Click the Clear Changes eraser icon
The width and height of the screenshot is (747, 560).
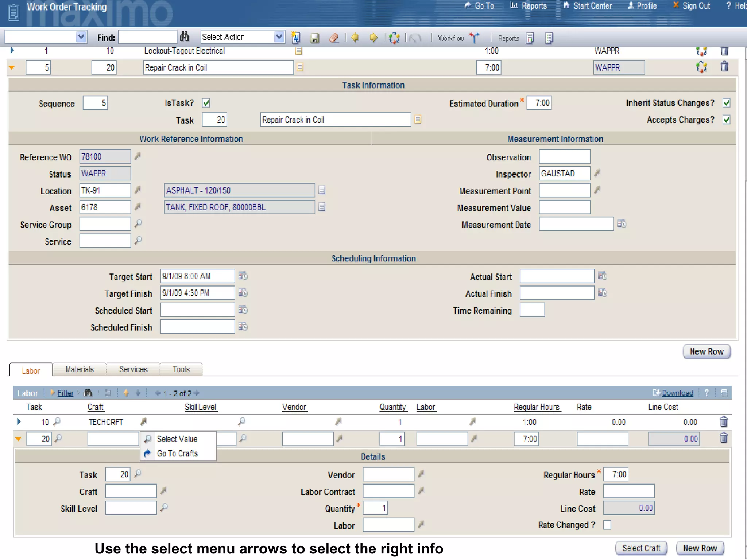[334, 38]
